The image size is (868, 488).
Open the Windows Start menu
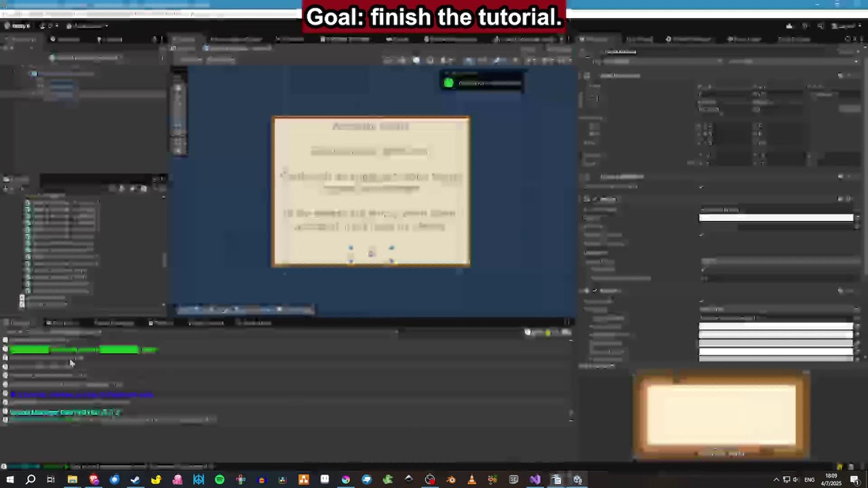tap(9, 480)
